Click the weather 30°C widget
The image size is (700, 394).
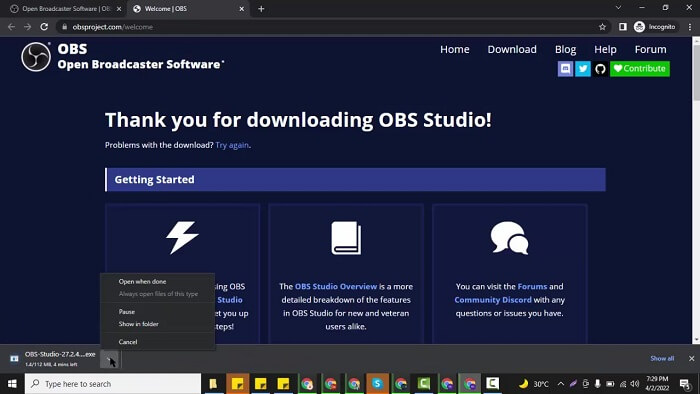(x=534, y=384)
